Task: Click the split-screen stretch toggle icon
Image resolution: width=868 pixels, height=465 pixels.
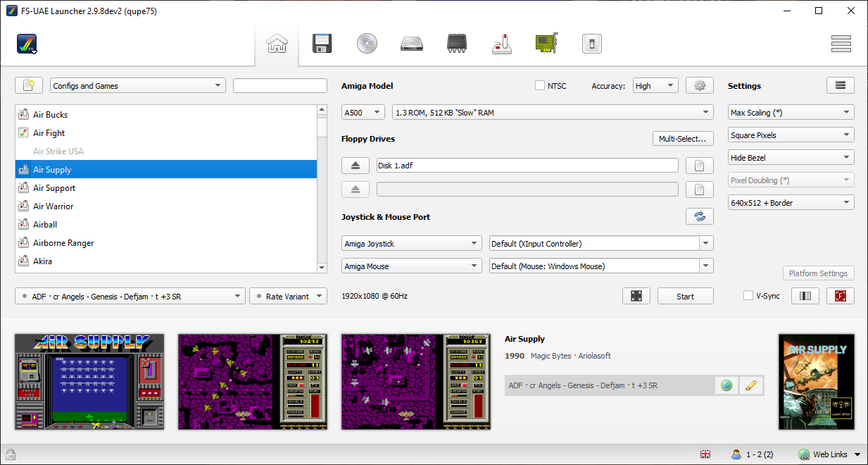Action: pyautogui.click(x=805, y=297)
